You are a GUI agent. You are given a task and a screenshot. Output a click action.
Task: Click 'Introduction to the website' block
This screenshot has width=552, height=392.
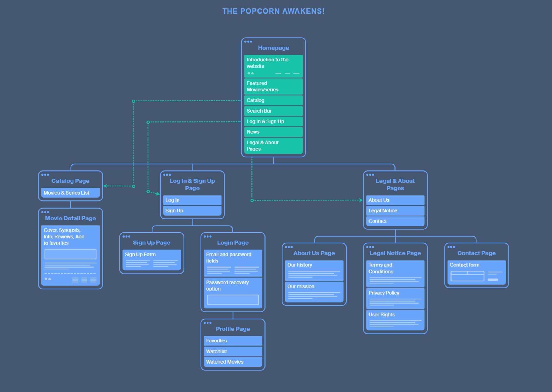(x=273, y=66)
